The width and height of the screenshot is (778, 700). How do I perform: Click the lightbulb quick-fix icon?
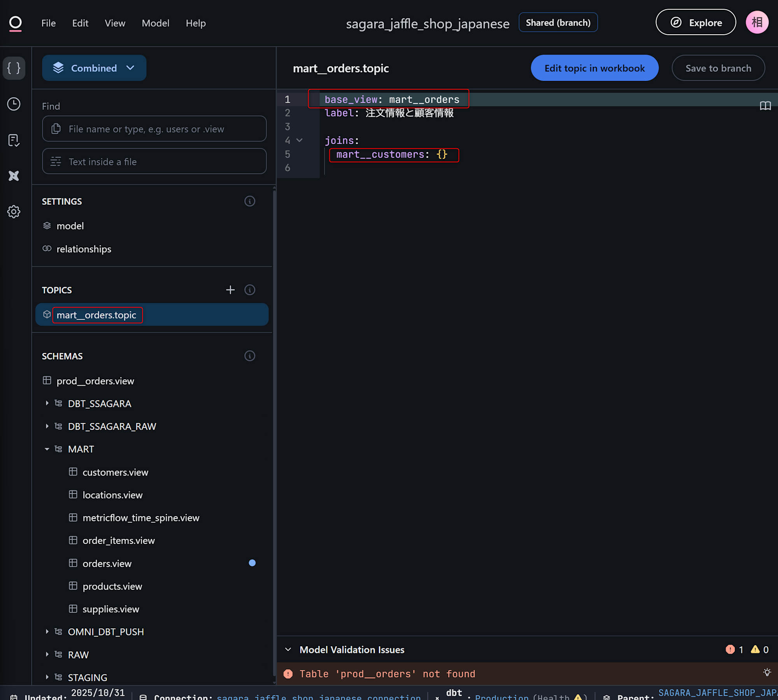click(x=767, y=672)
